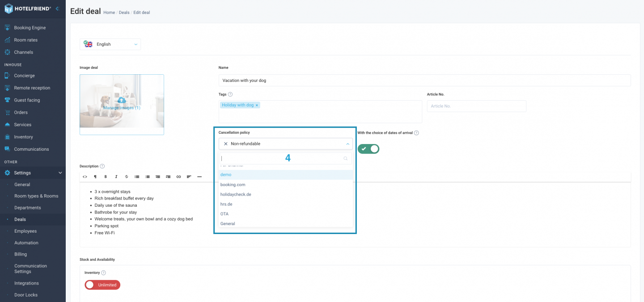Click the Orders cart icon
644x302 pixels.
(x=7, y=112)
